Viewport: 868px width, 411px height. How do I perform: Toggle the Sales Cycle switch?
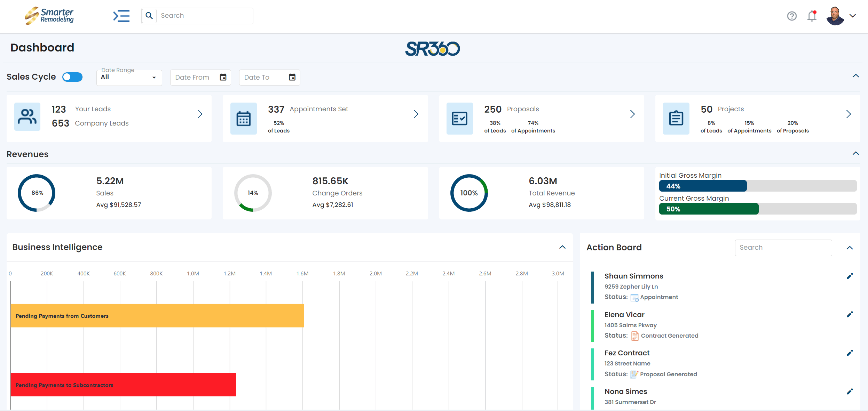click(x=72, y=77)
